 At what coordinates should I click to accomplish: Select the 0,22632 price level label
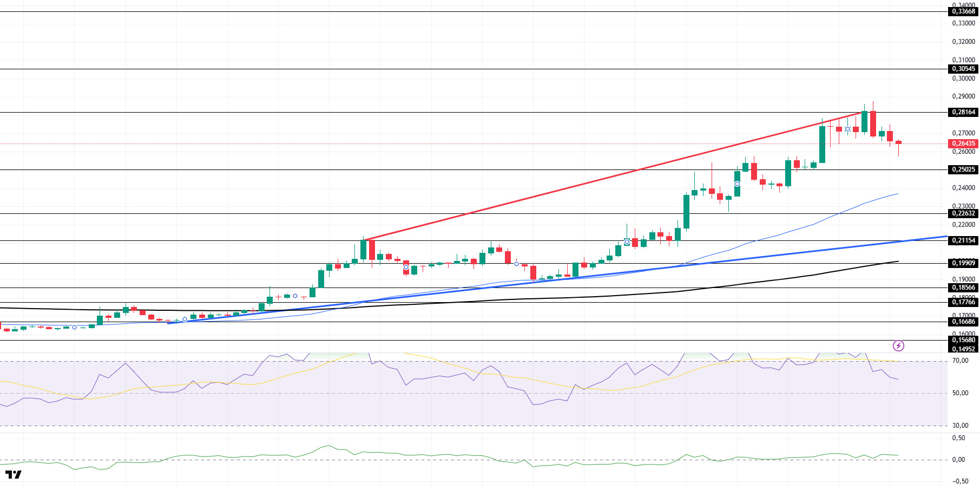click(964, 213)
